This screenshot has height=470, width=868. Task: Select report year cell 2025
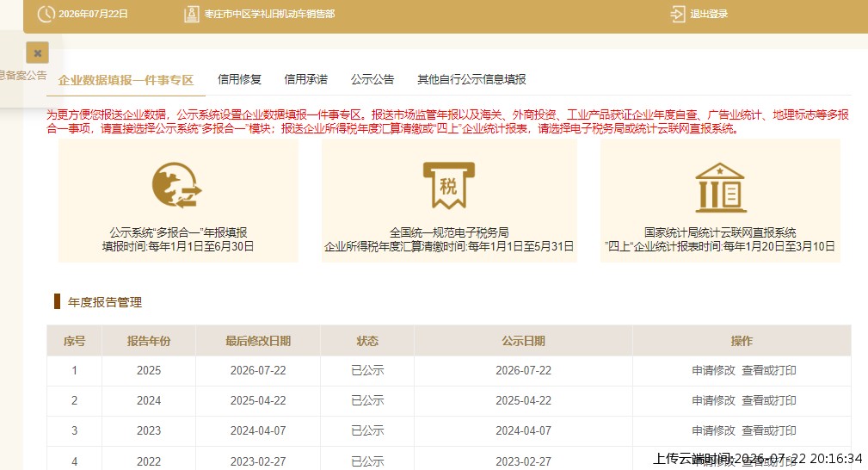[149, 370]
